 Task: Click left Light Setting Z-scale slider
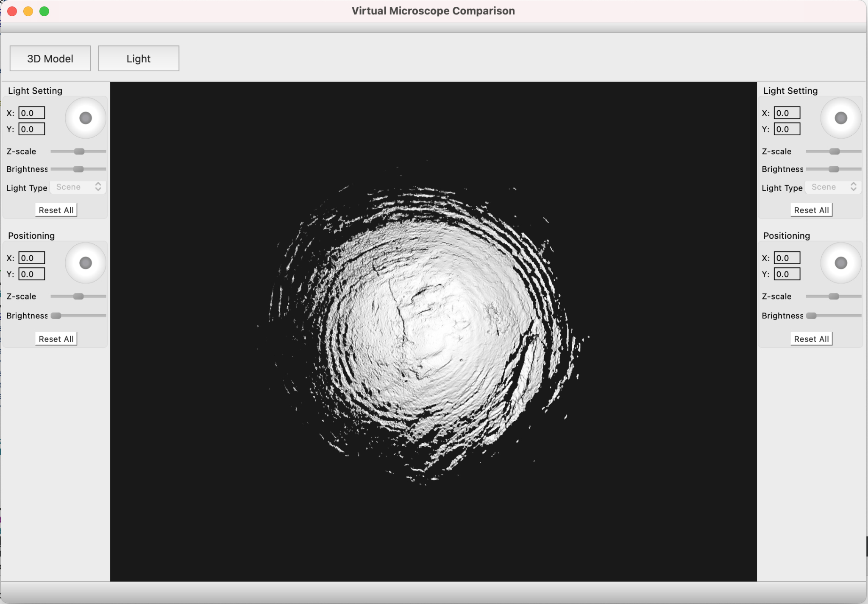(x=79, y=151)
